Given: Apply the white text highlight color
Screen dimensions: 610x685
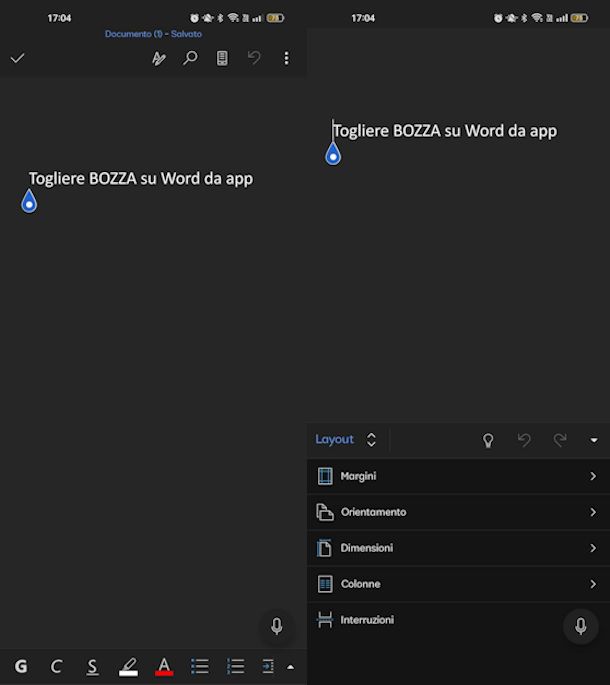Looking at the screenshot, I should tap(128, 667).
